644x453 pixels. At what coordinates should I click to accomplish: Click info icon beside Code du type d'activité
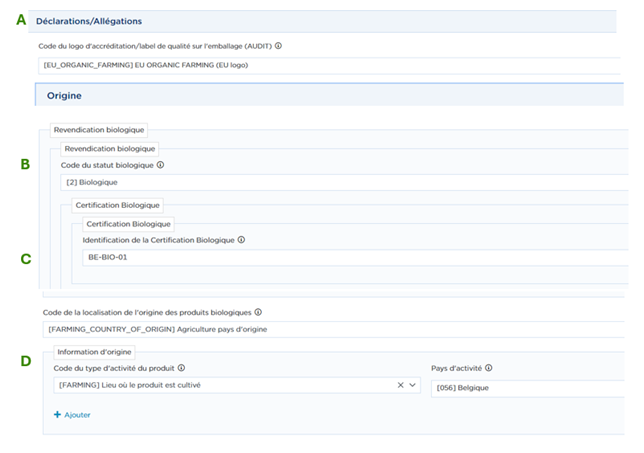click(181, 368)
